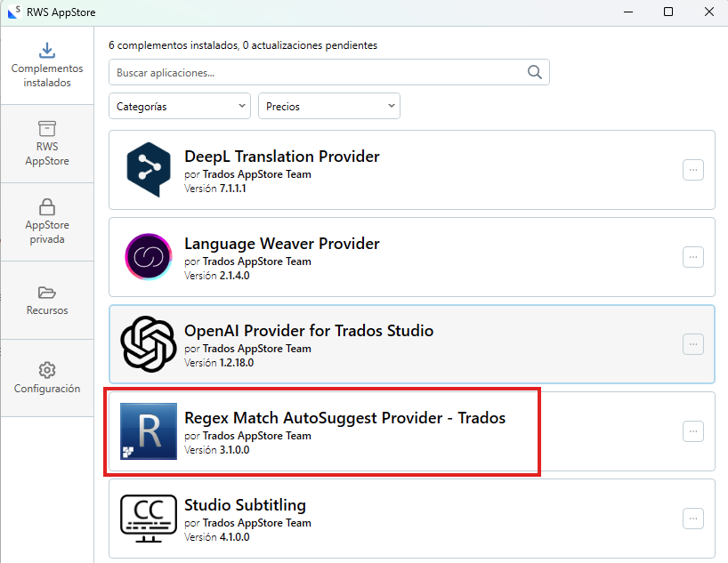728x563 pixels.
Task: Select the DeepL Translation Provider icon
Action: [149, 169]
